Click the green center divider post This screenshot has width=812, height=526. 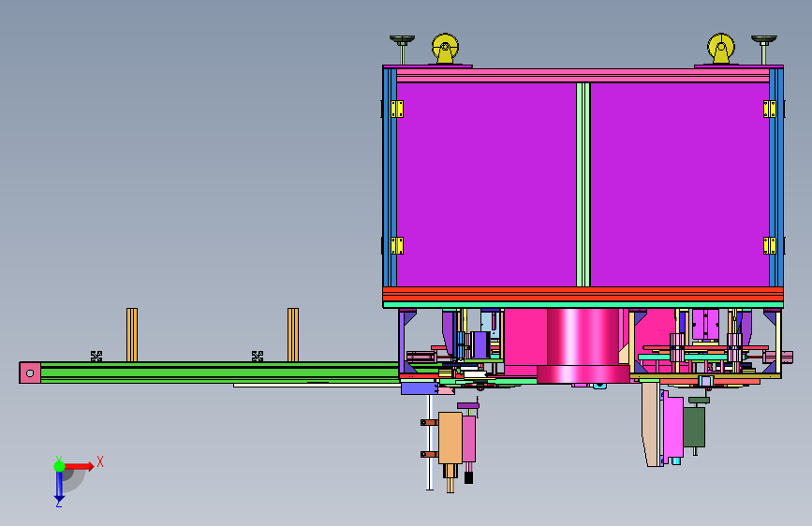click(583, 184)
